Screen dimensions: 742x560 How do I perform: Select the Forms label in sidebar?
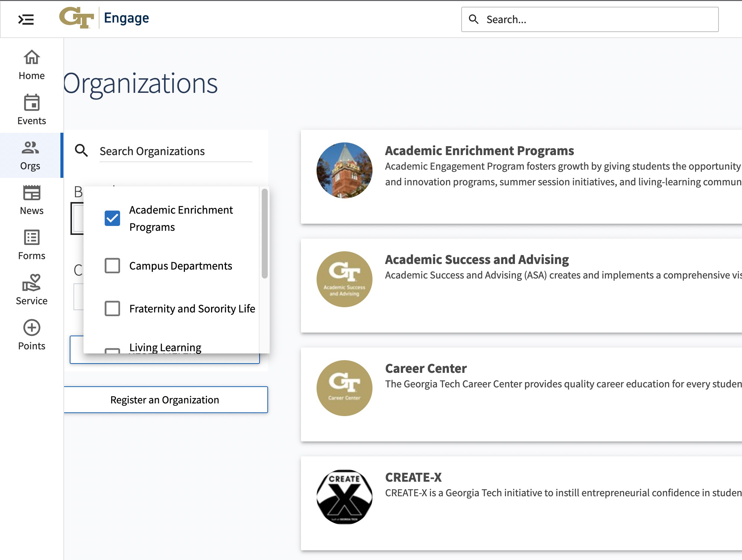pos(32,256)
